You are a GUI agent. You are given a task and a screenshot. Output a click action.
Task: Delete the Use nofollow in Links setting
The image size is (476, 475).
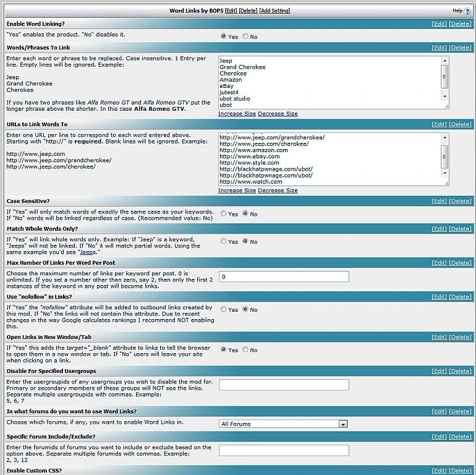pos(460,297)
